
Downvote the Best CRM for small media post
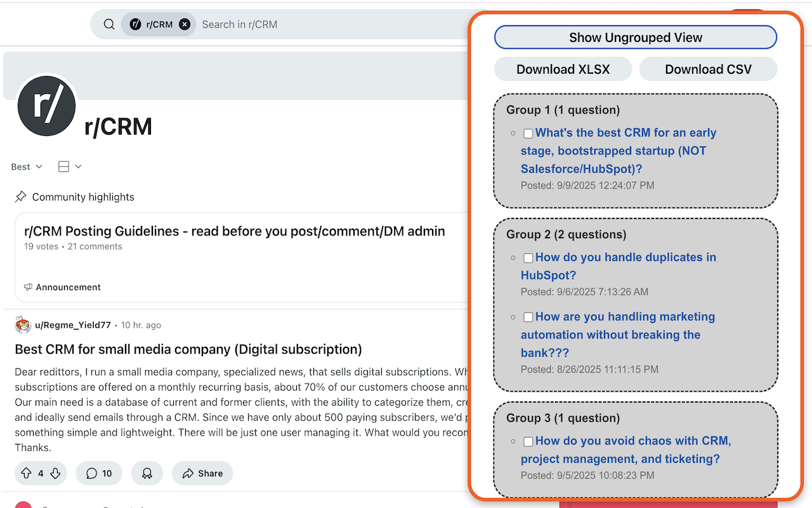tap(55, 473)
